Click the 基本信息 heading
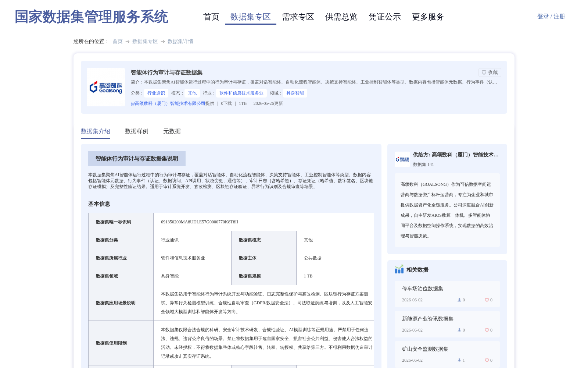This screenshot has width=588, height=368. [x=99, y=204]
